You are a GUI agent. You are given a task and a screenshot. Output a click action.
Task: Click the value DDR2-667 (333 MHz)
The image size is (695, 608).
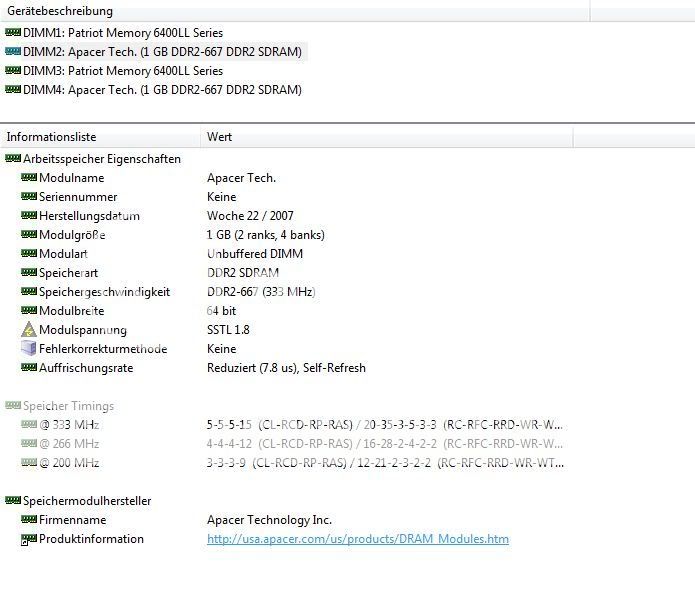pos(261,292)
